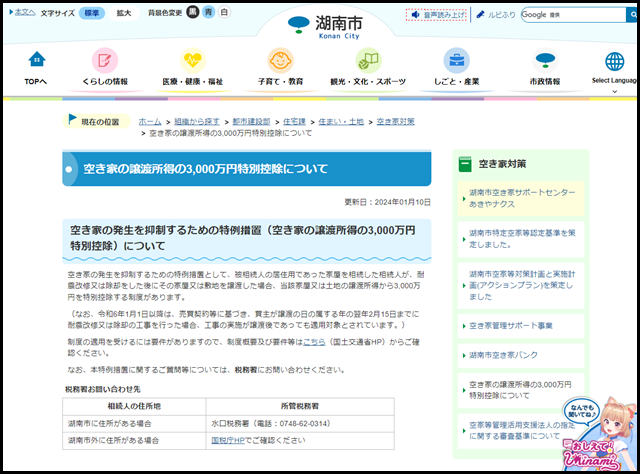Image resolution: width=640 pixels, height=474 pixels.
Task: Open sidebar link 空き家の譲渡所得の3,000万円特別控除について
Action: click(521, 390)
